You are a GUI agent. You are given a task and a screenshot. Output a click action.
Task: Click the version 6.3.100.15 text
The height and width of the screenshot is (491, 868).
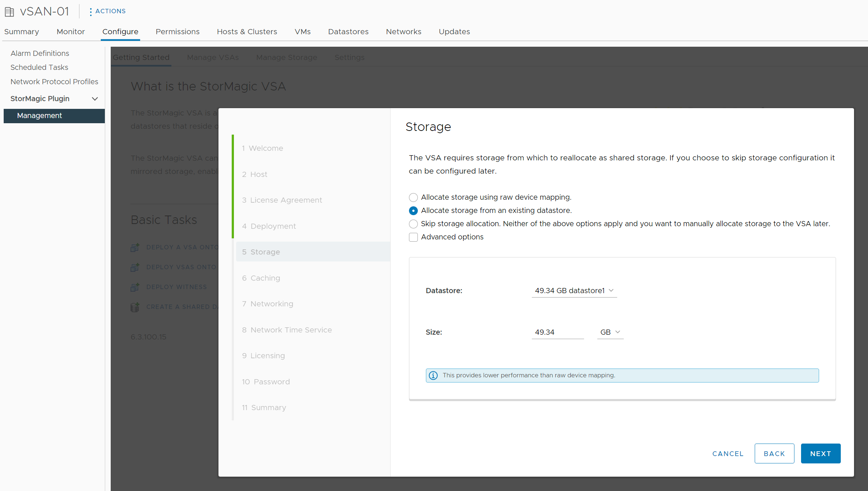[x=149, y=337]
